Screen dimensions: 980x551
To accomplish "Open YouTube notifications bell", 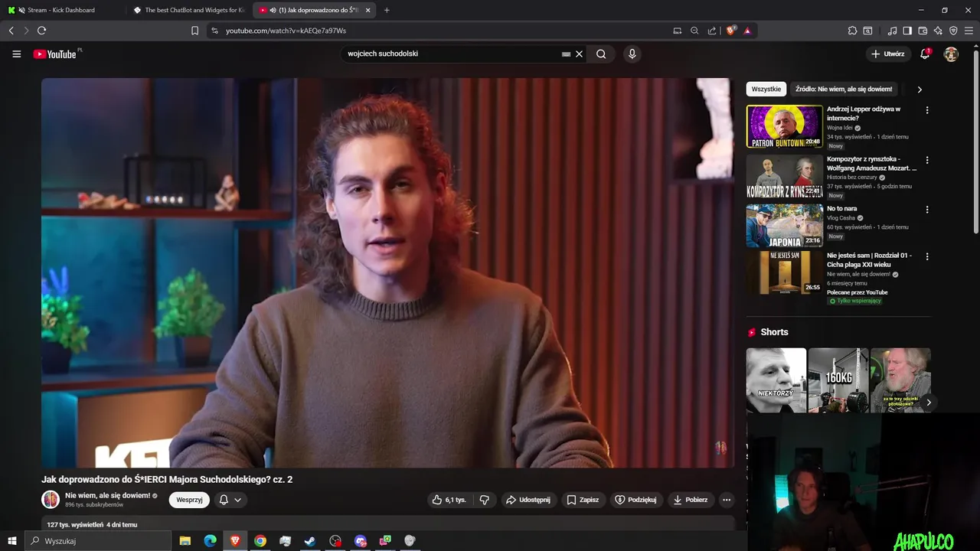I will tap(925, 54).
